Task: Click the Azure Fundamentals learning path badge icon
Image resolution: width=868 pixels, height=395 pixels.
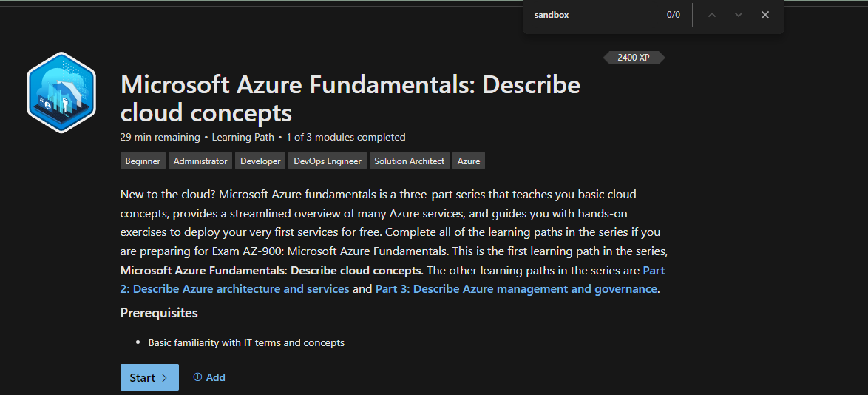Action: 61,92
